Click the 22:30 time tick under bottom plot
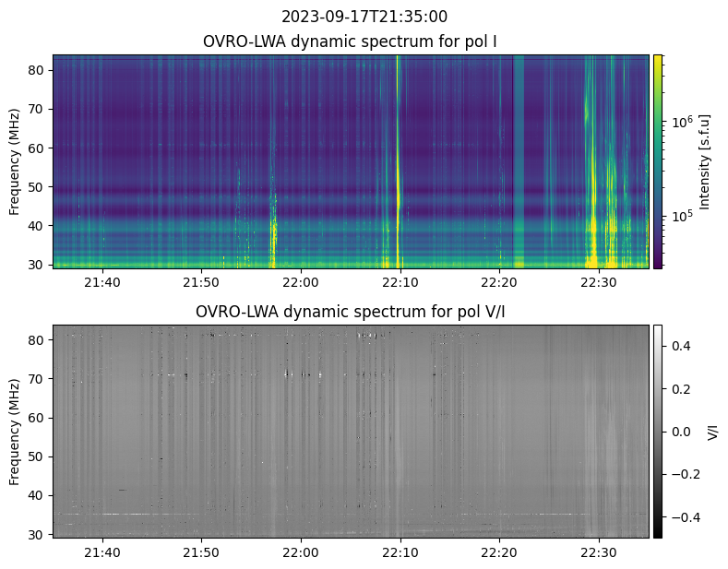 [599, 552]
